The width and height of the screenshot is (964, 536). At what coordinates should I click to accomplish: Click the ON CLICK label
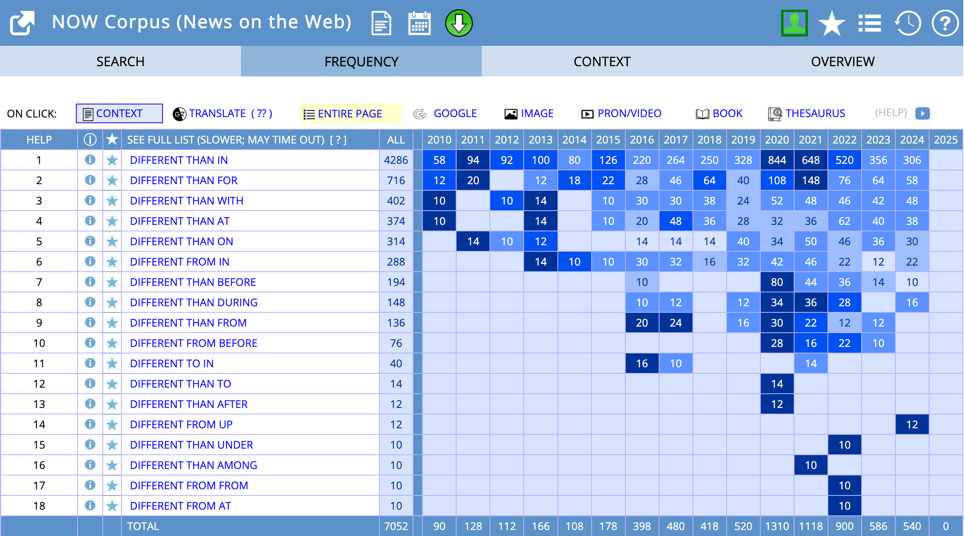32,114
